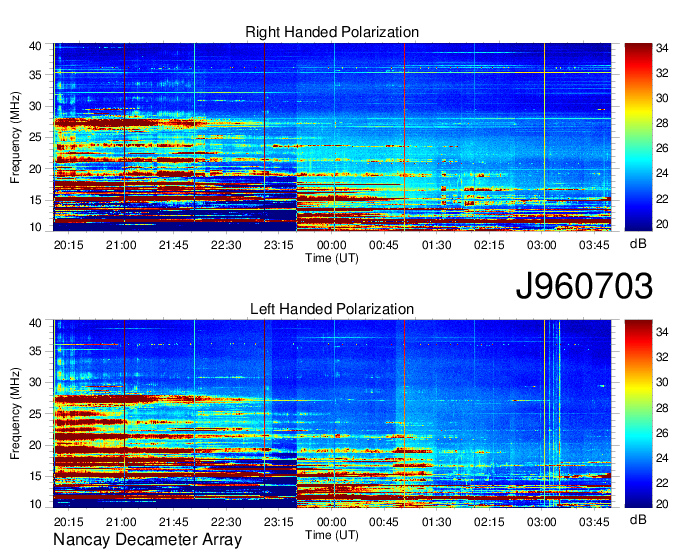Viewport: 680px width, 552px height.
Task: Click the 15 MHz tick of the upper plot
Action: coord(35,200)
